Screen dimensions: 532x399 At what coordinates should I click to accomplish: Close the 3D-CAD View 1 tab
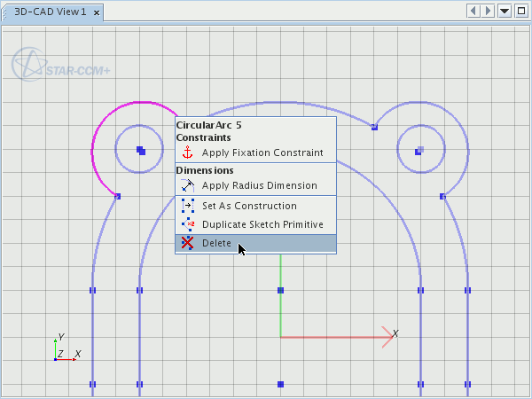95,12
